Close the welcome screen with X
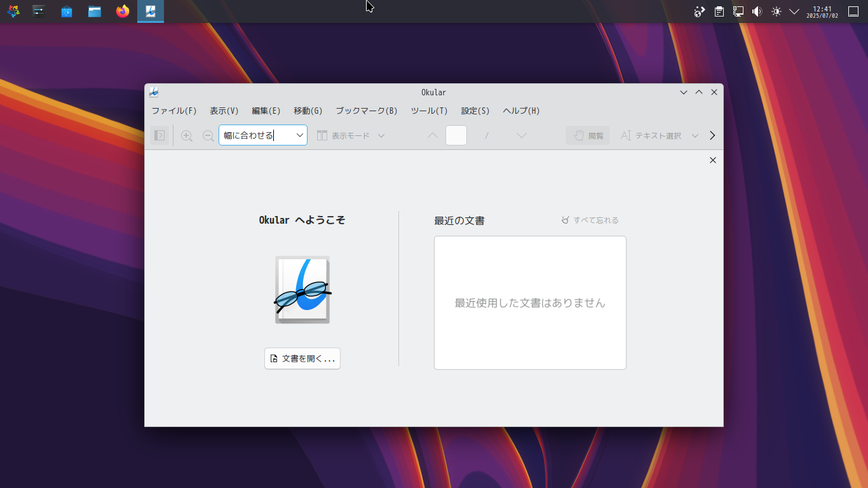This screenshot has height=488, width=868. coord(712,160)
